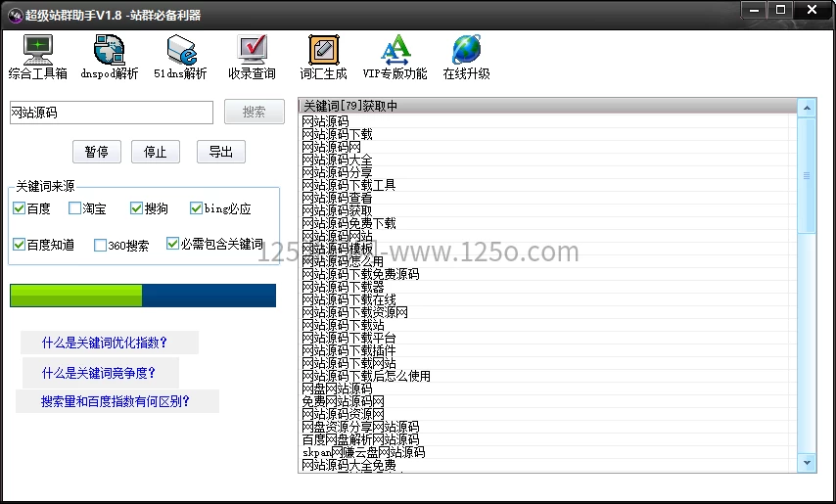Click scrollbar up arrow in keyword list
The image size is (836, 504).
(808, 107)
